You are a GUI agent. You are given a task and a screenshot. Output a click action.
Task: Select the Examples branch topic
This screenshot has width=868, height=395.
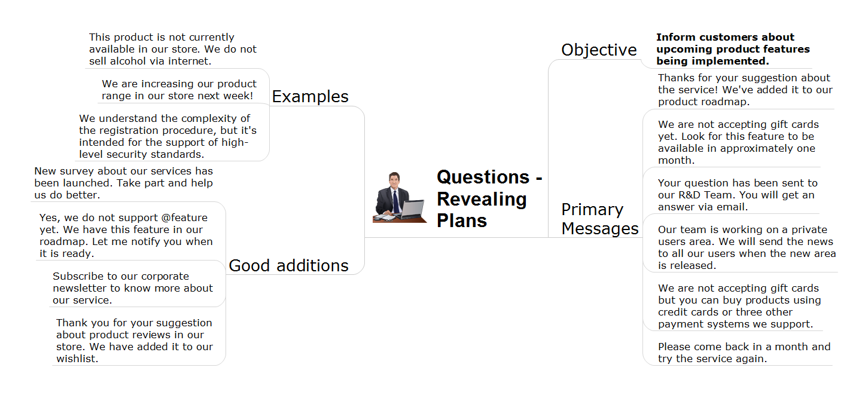310,96
